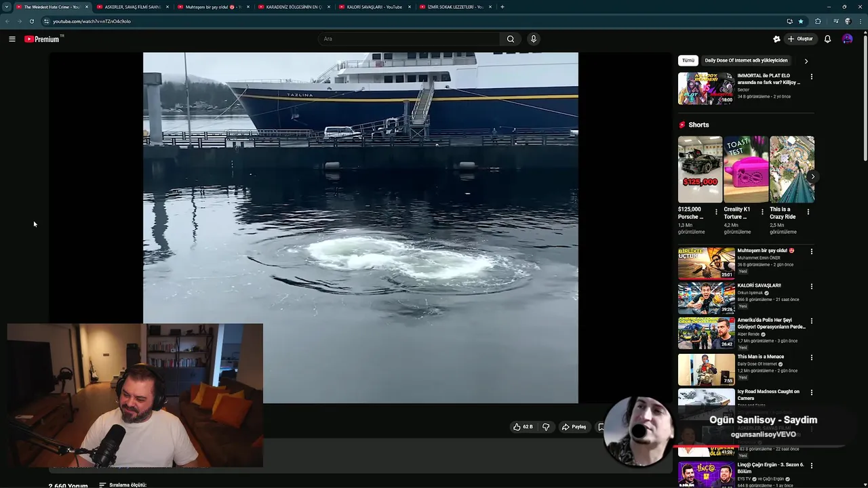Go back with the browser back arrow

pos(7,21)
